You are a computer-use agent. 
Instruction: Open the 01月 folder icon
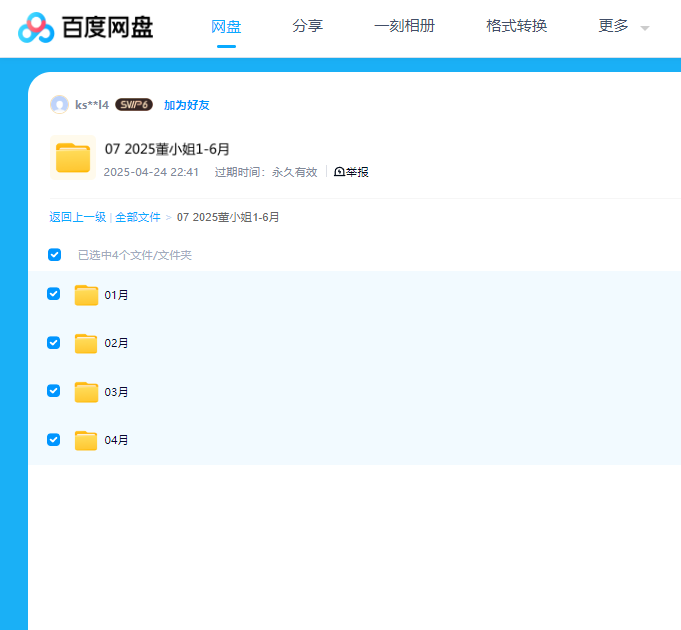[x=86, y=295]
